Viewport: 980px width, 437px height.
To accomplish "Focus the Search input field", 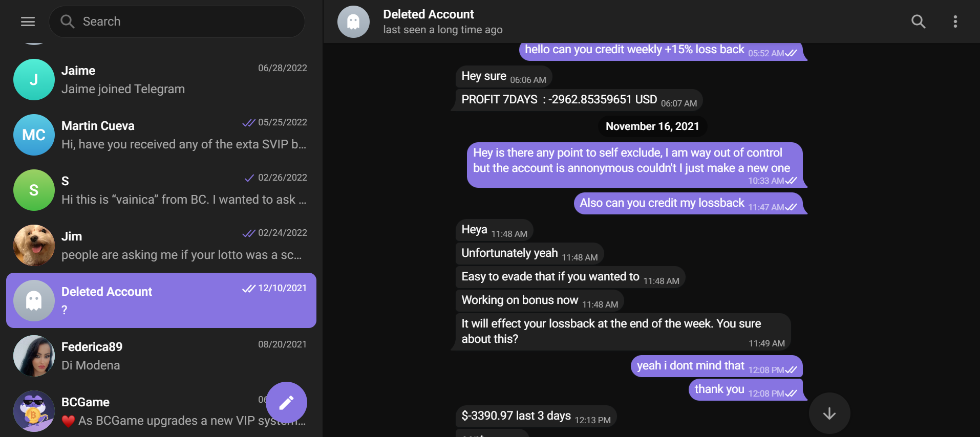I will pyautogui.click(x=177, y=21).
